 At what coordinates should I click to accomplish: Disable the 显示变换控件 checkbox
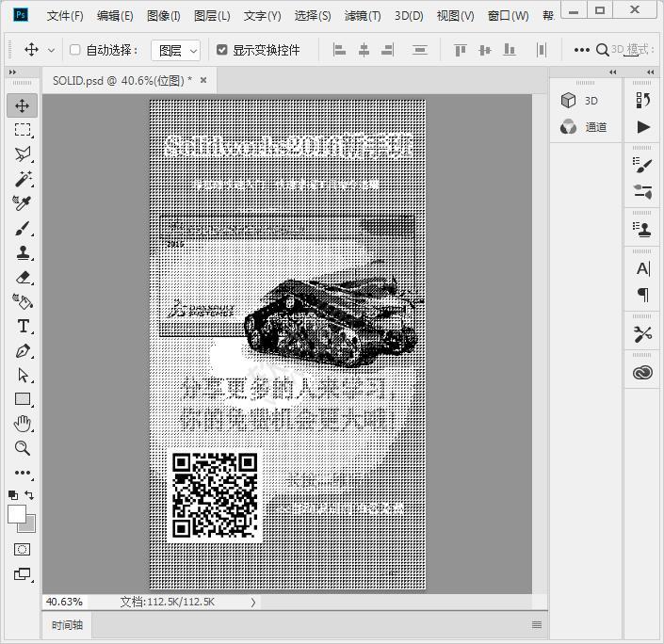pyautogui.click(x=222, y=50)
